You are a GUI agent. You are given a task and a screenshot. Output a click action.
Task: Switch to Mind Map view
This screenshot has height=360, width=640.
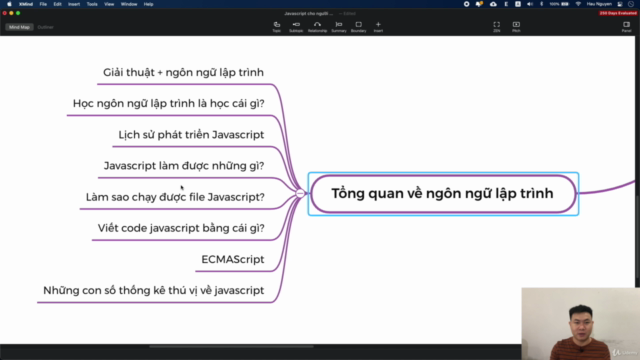tap(19, 27)
